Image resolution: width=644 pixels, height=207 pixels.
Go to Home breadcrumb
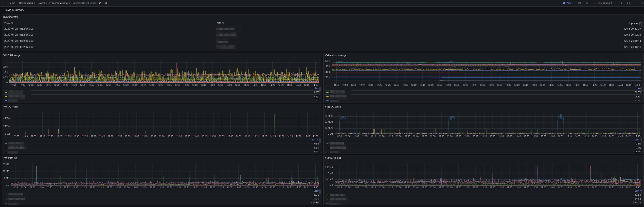[12, 3]
